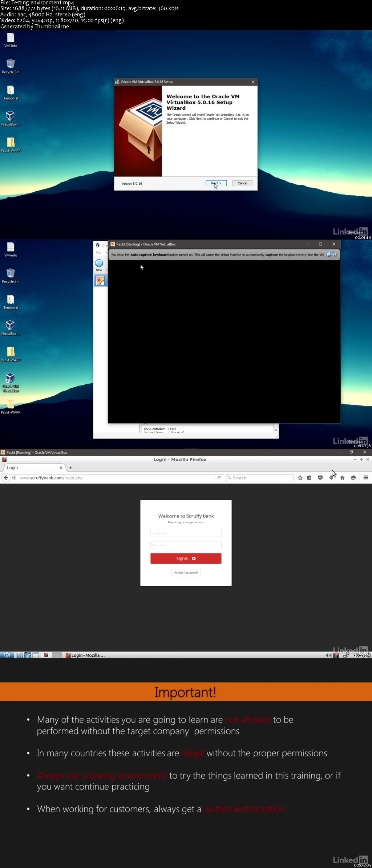Select 'Welcome to Scruffy bank' heading text

186,516
